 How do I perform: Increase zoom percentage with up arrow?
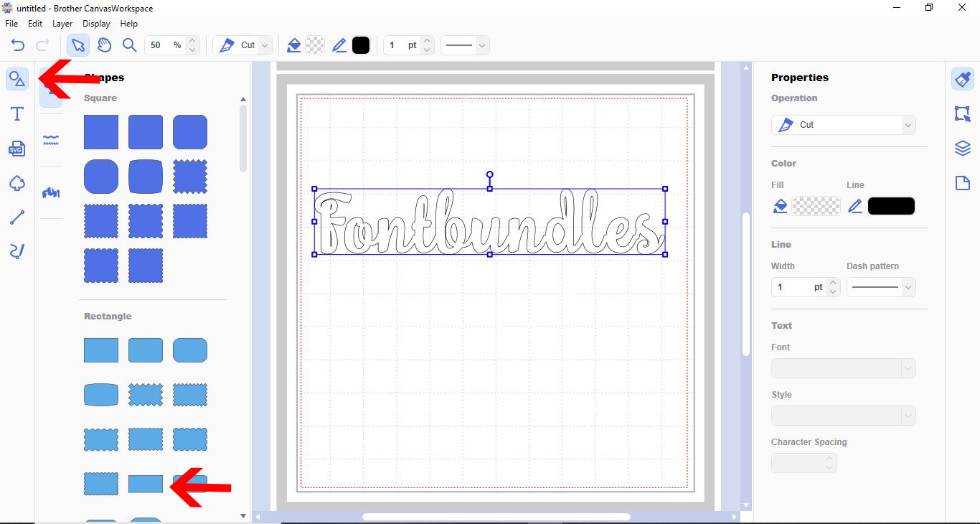[x=192, y=40]
